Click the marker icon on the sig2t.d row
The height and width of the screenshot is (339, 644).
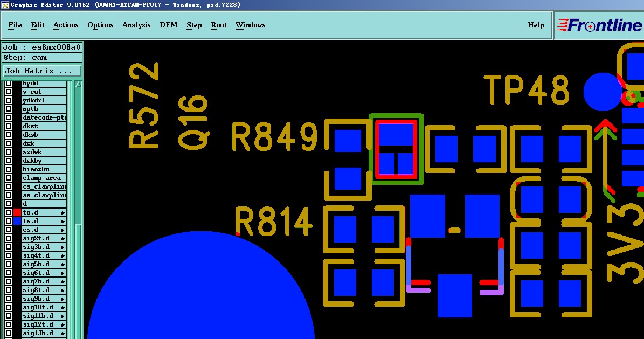pyautogui.click(x=63, y=238)
